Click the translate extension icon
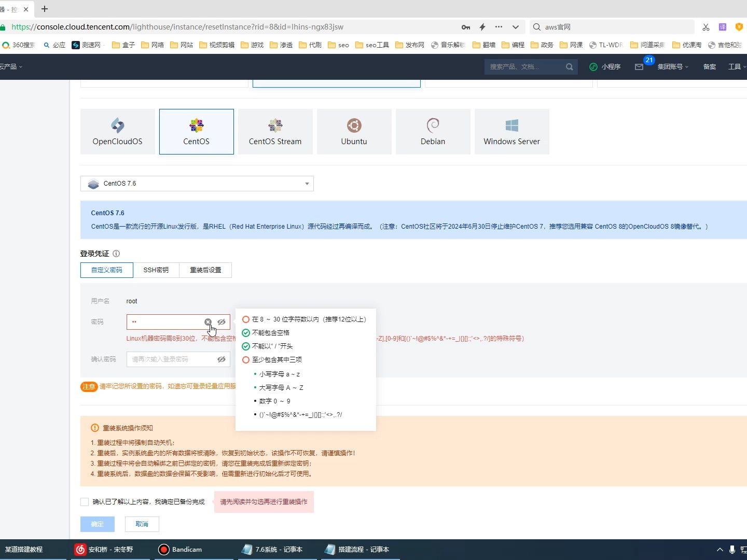Image resolution: width=747 pixels, height=560 pixels. click(x=723, y=27)
